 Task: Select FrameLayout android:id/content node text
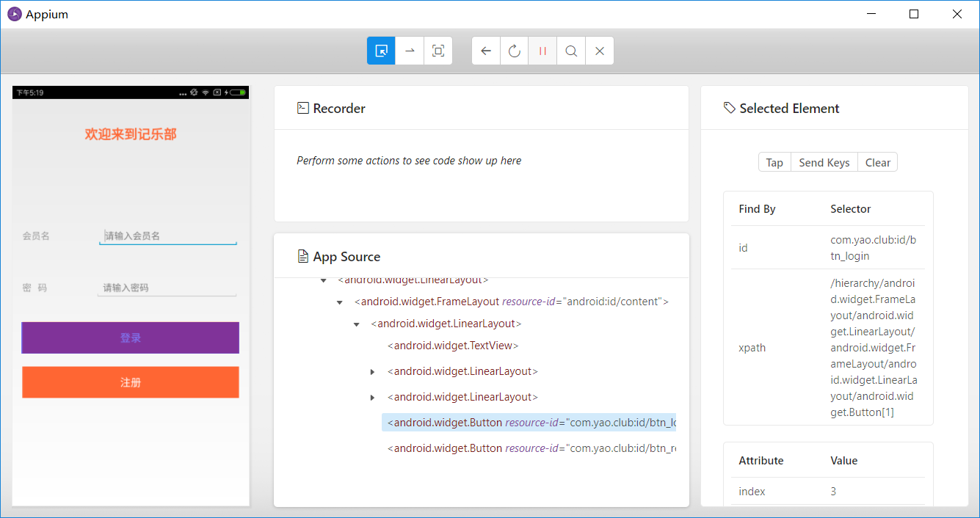[x=512, y=302]
